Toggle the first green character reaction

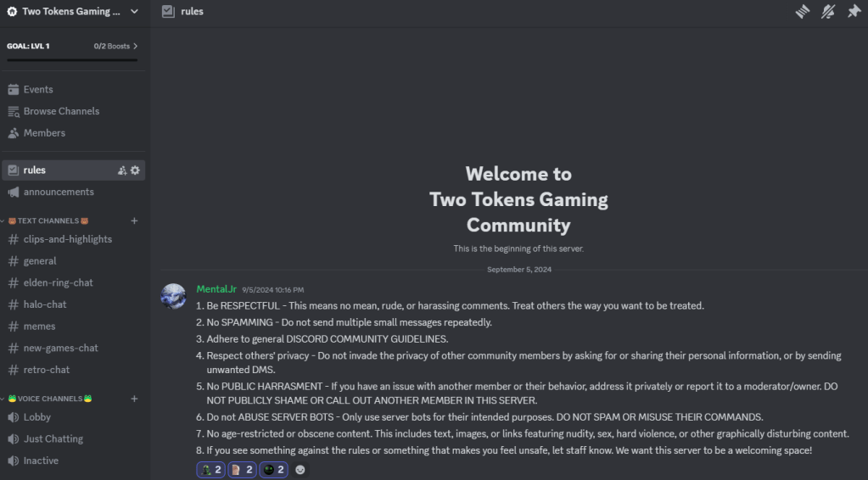click(210, 469)
